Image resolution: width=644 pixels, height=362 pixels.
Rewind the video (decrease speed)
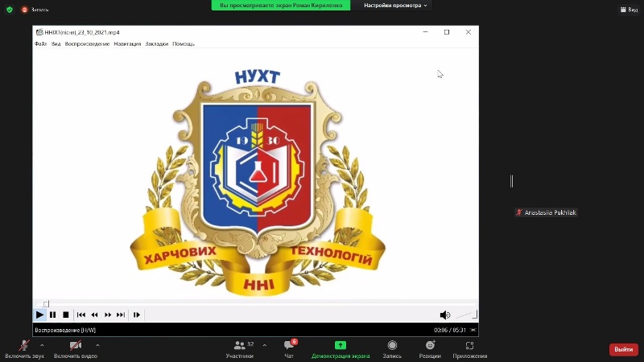tap(94, 315)
